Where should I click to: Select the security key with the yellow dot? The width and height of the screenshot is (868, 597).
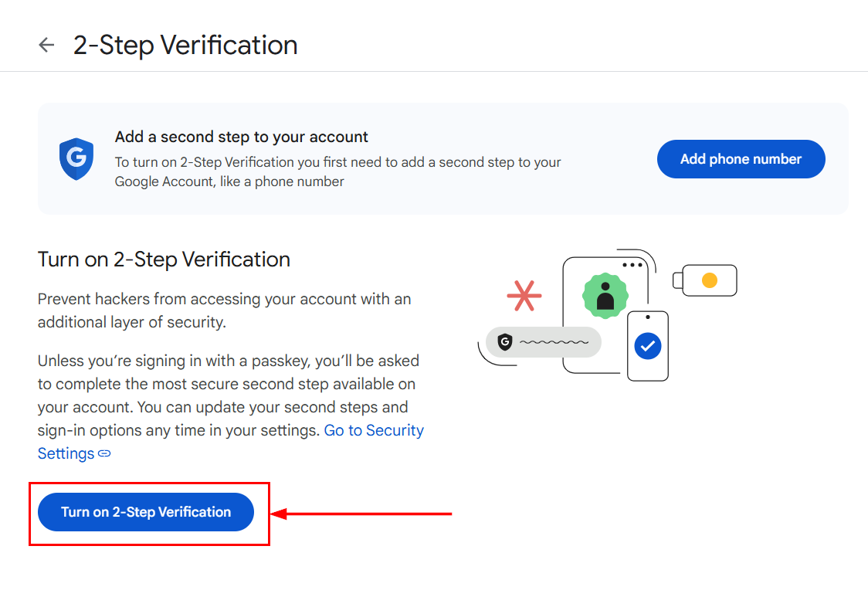tap(705, 280)
